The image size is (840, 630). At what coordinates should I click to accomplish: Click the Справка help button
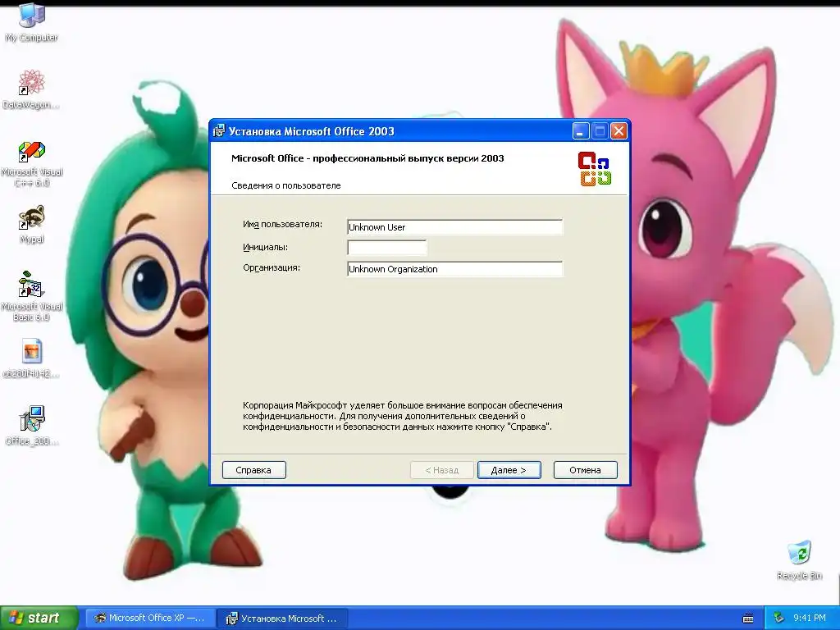pyautogui.click(x=254, y=470)
